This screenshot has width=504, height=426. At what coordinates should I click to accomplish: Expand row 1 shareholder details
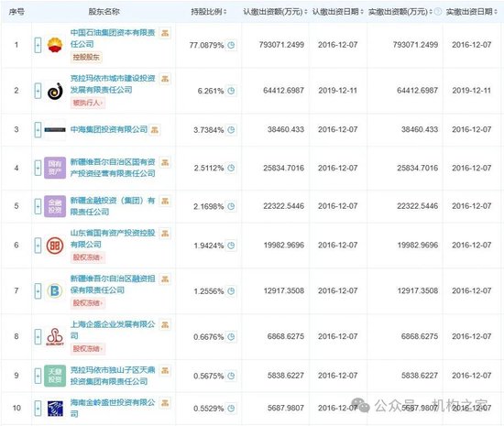(x=38, y=45)
